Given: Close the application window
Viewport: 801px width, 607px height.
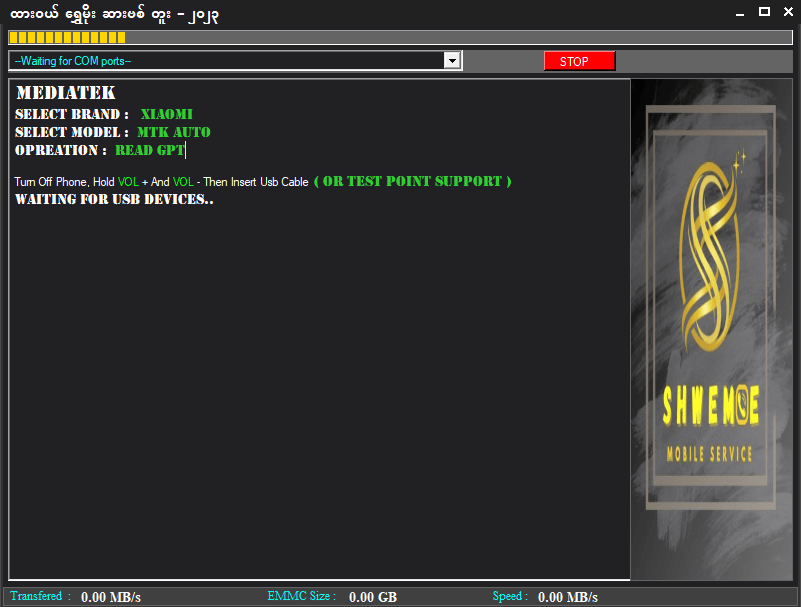Looking at the screenshot, I should 787,12.
